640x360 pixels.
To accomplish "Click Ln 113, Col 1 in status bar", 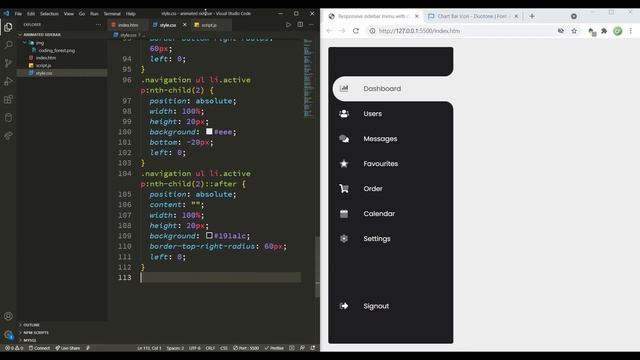I will point(149,348).
